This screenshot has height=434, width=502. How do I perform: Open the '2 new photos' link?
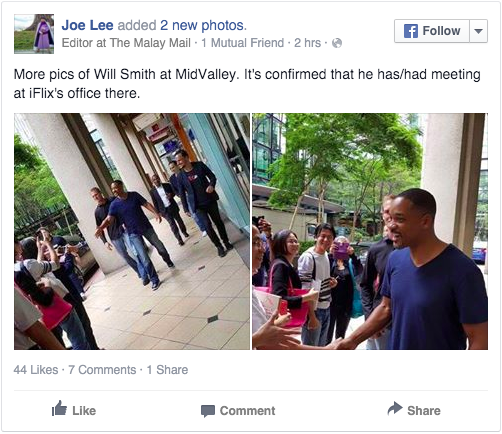(203, 25)
